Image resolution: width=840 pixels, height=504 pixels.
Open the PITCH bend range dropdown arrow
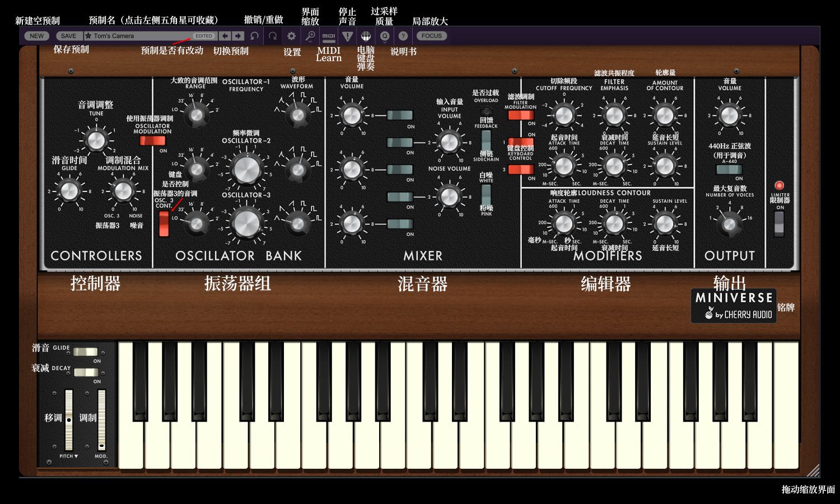[x=76, y=456]
